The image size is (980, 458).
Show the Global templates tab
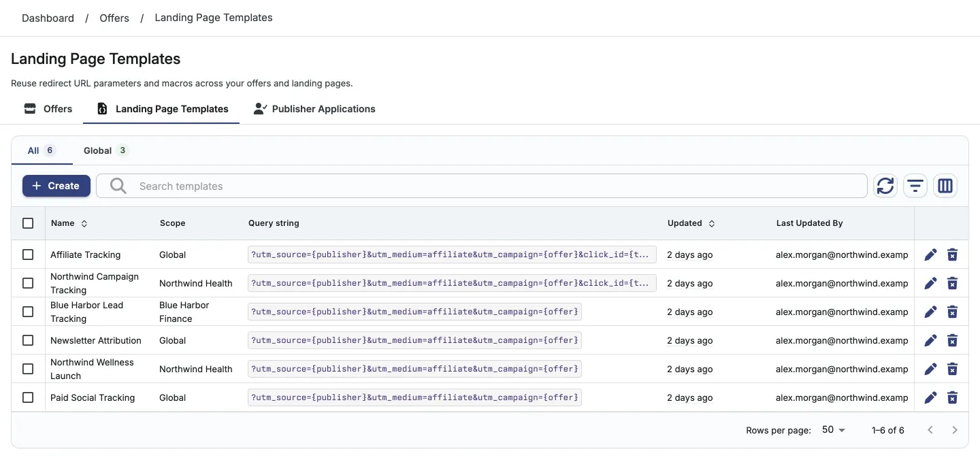(106, 150)
